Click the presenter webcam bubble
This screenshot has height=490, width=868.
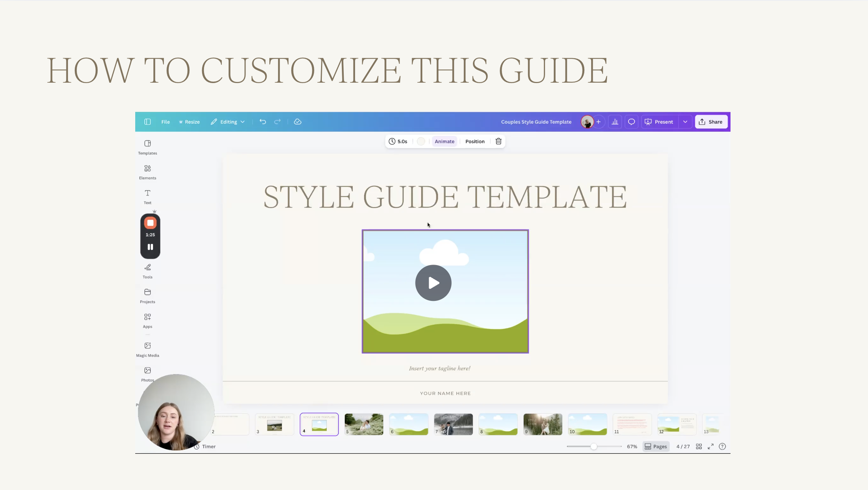coord(176,412)
